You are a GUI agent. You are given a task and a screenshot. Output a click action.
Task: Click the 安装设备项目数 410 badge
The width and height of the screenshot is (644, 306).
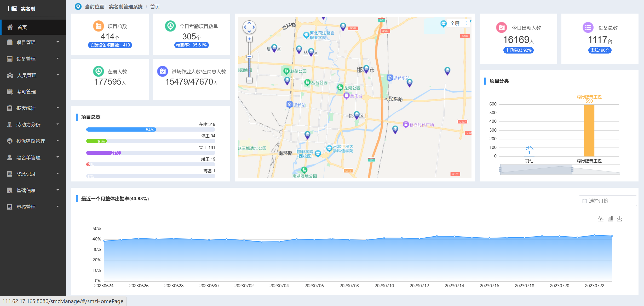pyautogui.click(x=110, y=45)
